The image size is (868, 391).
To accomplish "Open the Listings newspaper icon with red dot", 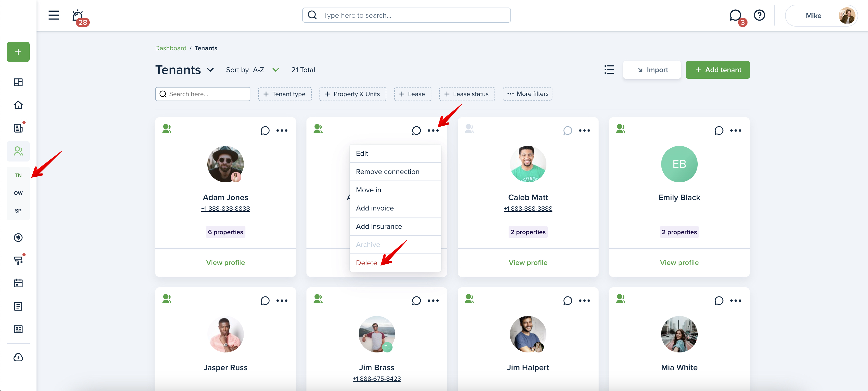I will (18, 128).
